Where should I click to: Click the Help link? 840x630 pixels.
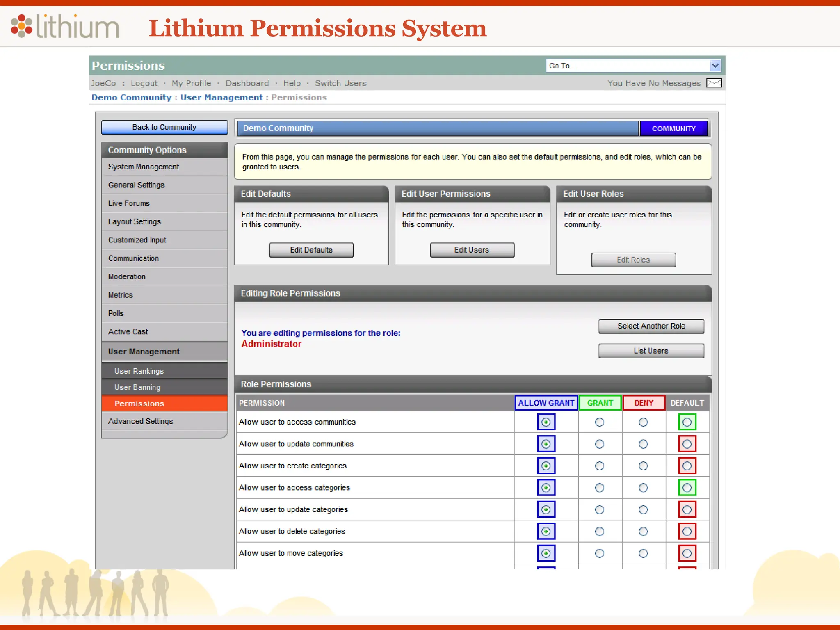(x=292, y=83)
